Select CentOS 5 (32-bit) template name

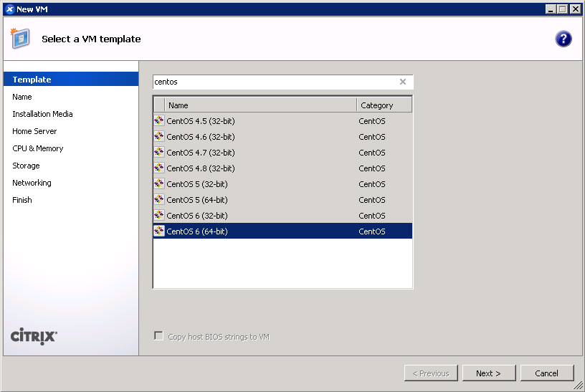pos(197,184)
